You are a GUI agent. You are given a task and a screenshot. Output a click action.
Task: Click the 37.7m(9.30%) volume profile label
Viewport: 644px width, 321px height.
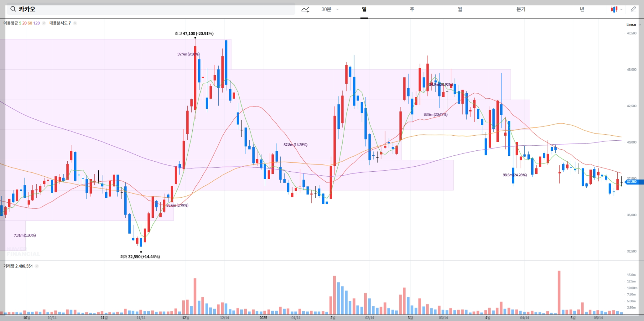click(188, 54)
